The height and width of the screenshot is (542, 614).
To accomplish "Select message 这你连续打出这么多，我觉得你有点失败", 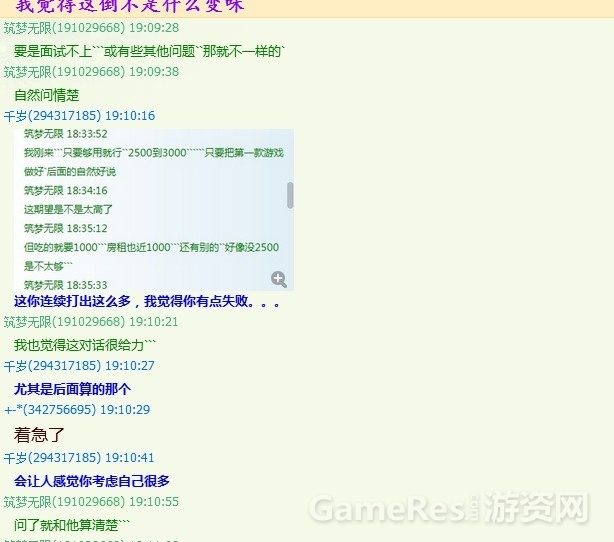I will click(147, 301).
